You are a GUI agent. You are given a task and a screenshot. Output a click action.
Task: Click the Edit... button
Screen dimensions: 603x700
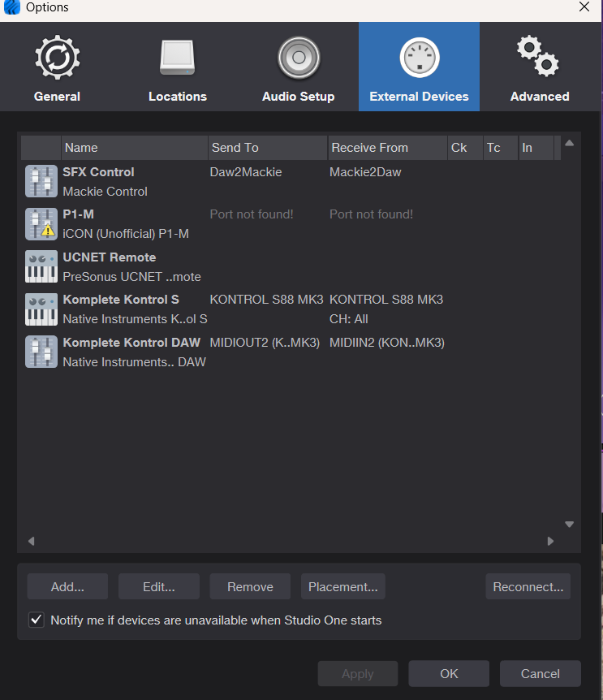tap(159, 586)
